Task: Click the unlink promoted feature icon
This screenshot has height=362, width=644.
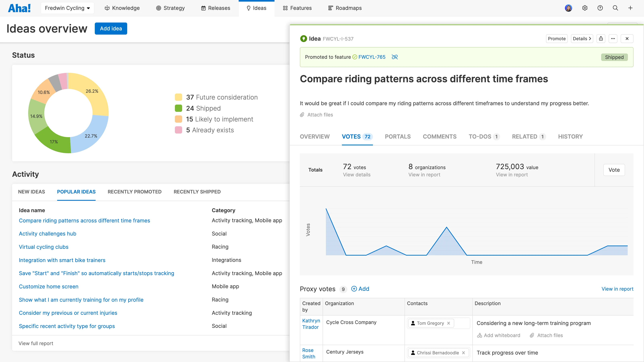Action: [x=394, y=57]
